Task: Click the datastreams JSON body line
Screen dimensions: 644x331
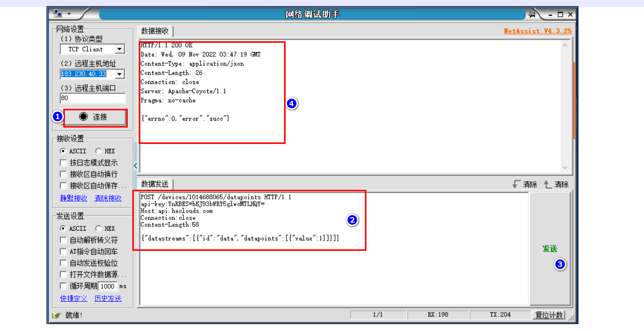Action: (x=240, y=238)
